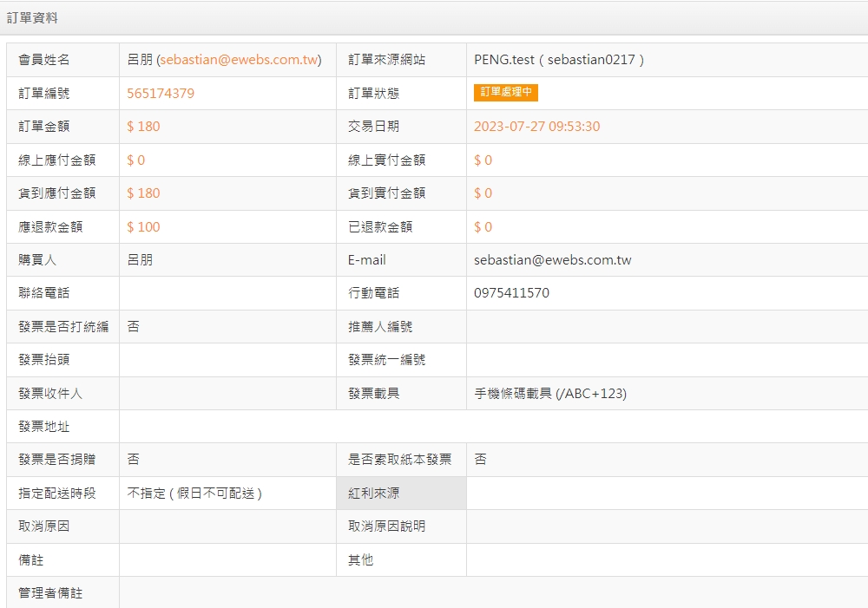Select the name 呂朋 in 購買人 row
The image size is (868, 608).
coord(140,260)
